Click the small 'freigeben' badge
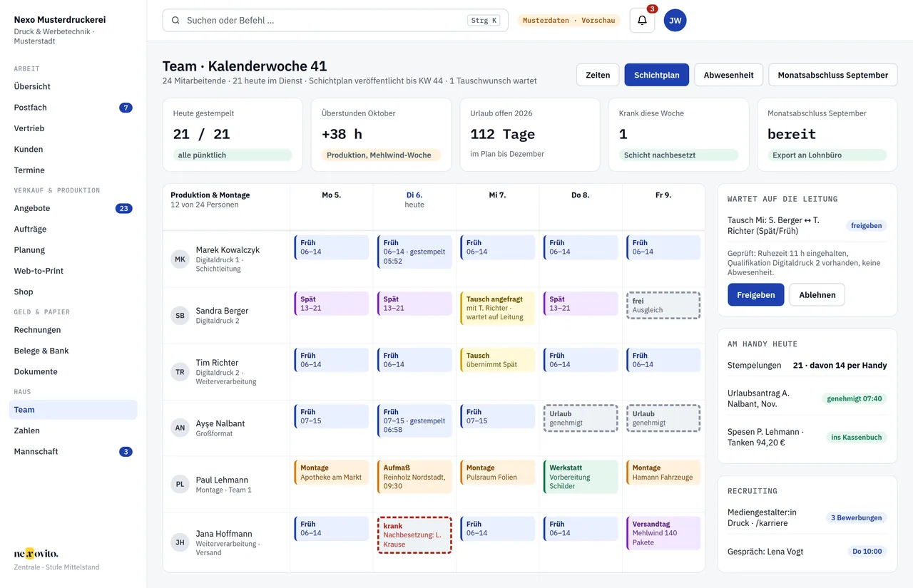Screen dimensions: 913x588 (867, 225)
